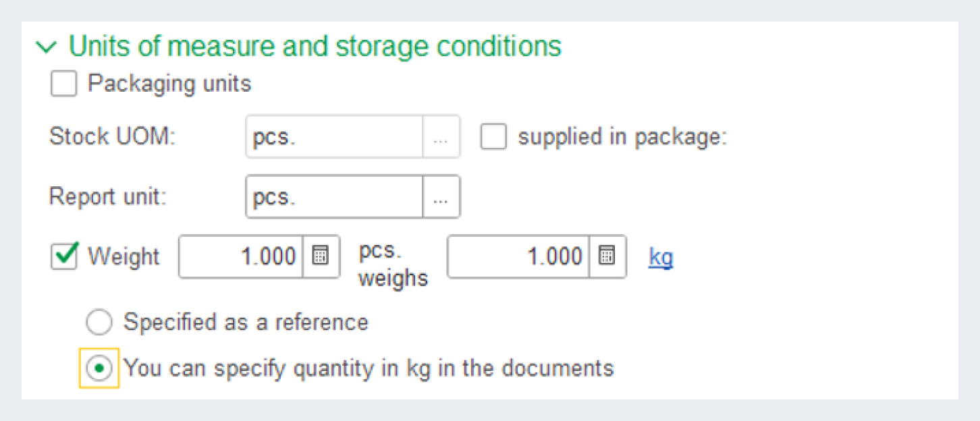Click the kg unit link

click(x=661, y=257)
